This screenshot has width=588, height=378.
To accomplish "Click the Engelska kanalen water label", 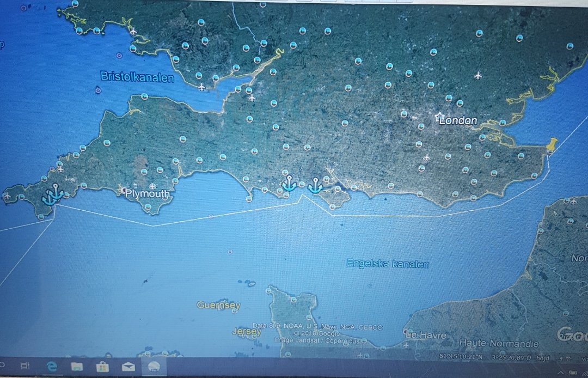I will pyautogui.click(x=387, y=264).
